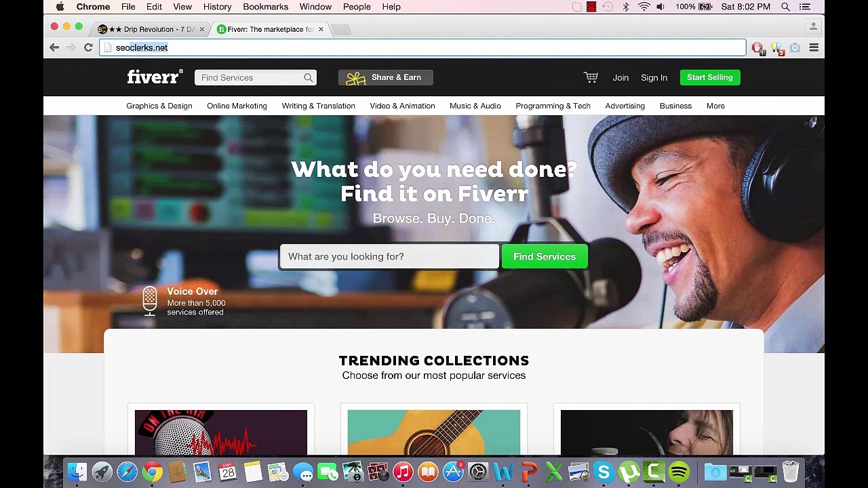Close the Drip Revolution tab
Screen dimensions: 868x488
point(201,29)
